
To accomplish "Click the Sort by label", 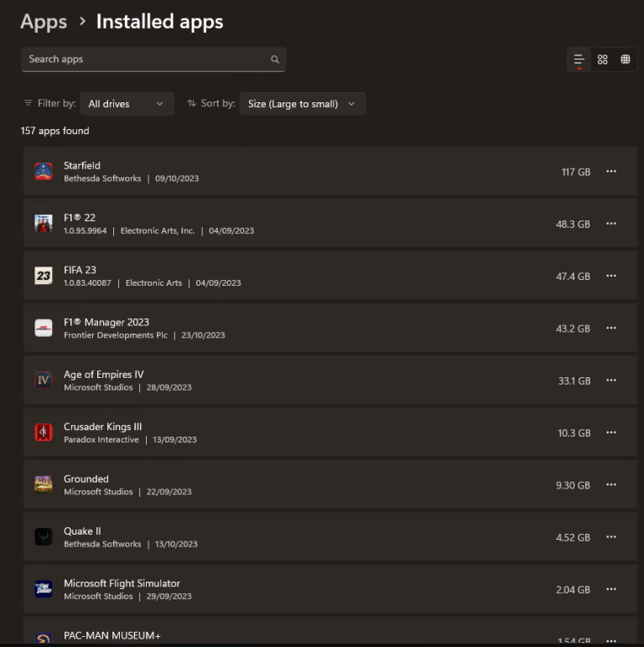I will tap(218, 103).
